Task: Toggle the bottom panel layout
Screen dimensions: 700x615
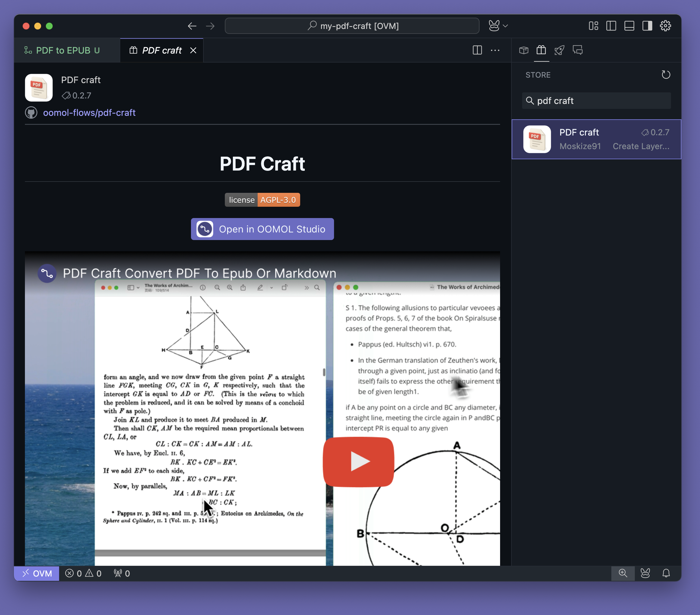Action: pos(629,26)
